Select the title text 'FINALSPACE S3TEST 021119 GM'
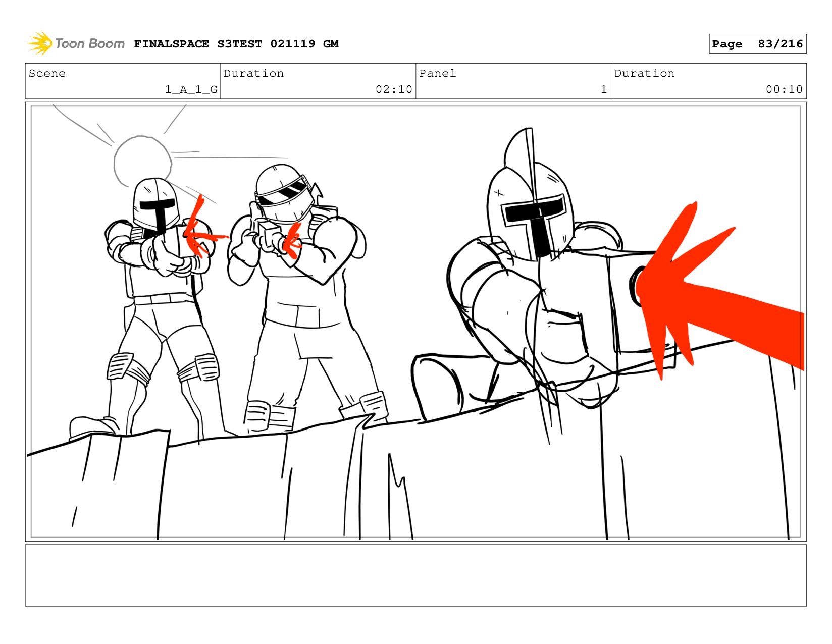 click(236, 44)
